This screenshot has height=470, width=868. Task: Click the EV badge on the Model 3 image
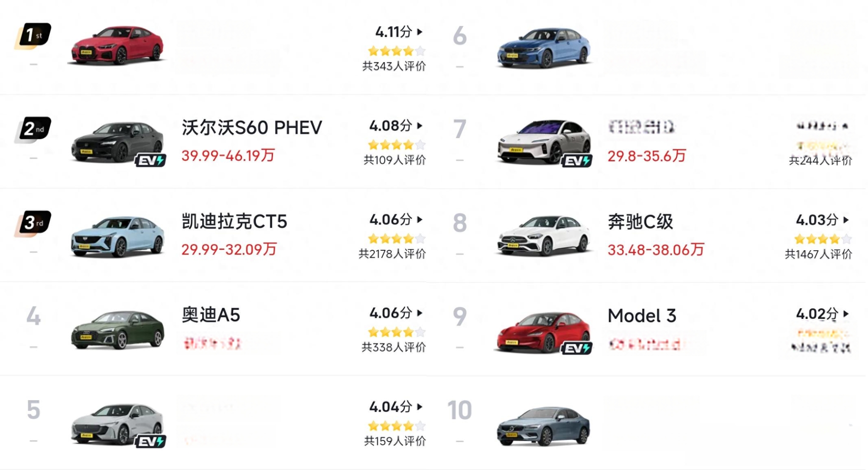pyautogui.click(x=577, y=348)
